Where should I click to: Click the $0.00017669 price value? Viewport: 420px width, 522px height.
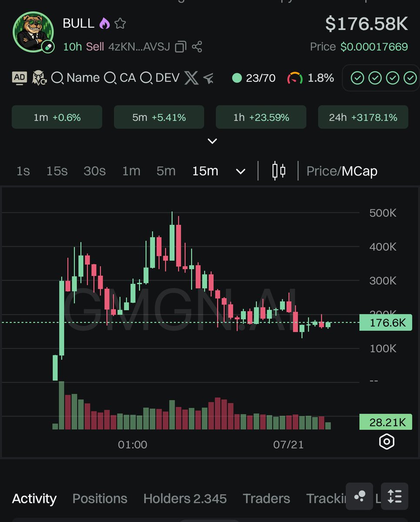(374, 47)
